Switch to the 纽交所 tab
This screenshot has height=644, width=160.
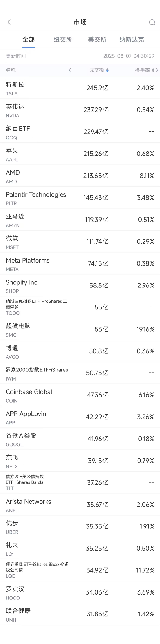(x=63, y=40)
